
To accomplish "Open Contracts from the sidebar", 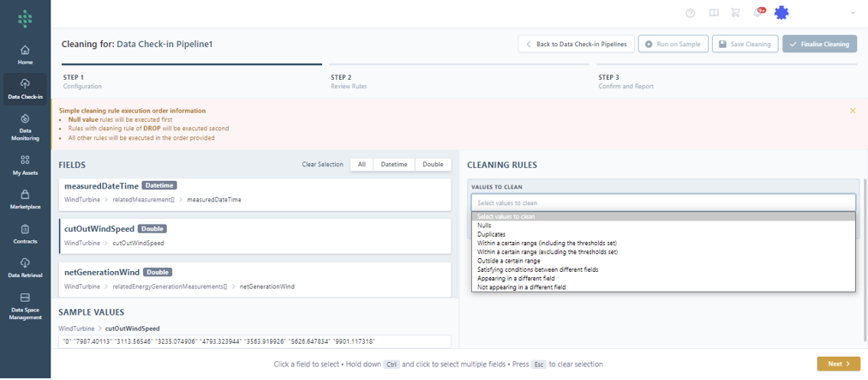I will [25, 234].
